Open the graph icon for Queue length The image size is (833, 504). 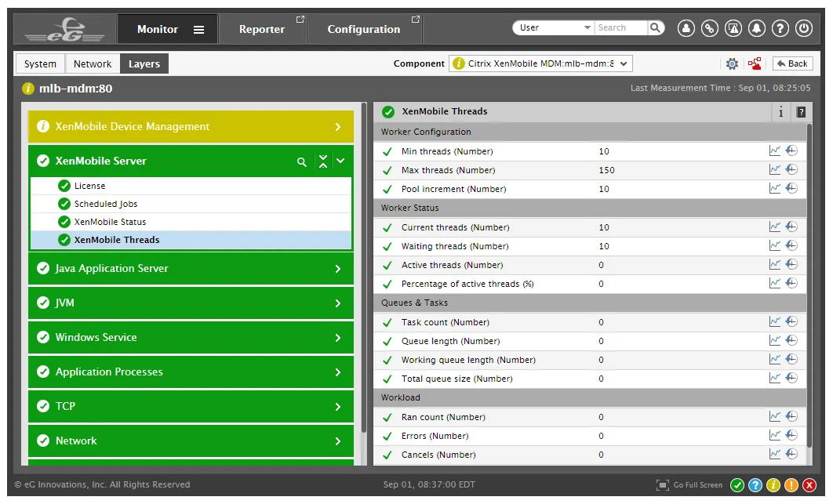775,340
